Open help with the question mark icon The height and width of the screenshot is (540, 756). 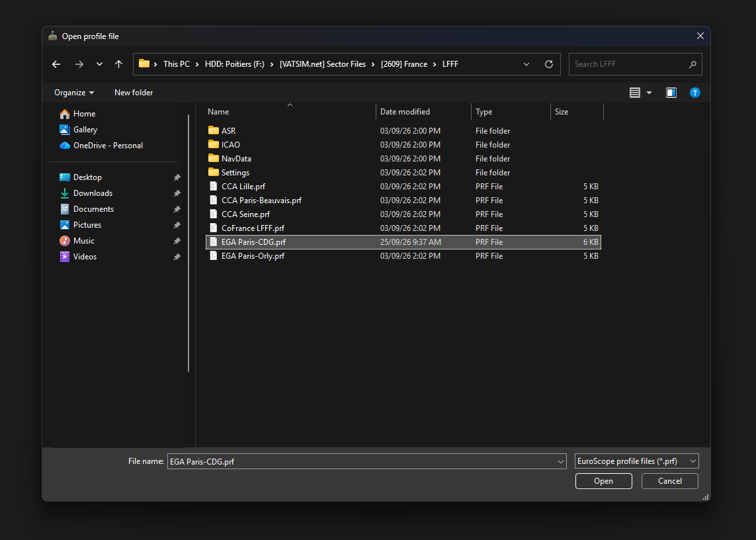(x=694, y=93)
